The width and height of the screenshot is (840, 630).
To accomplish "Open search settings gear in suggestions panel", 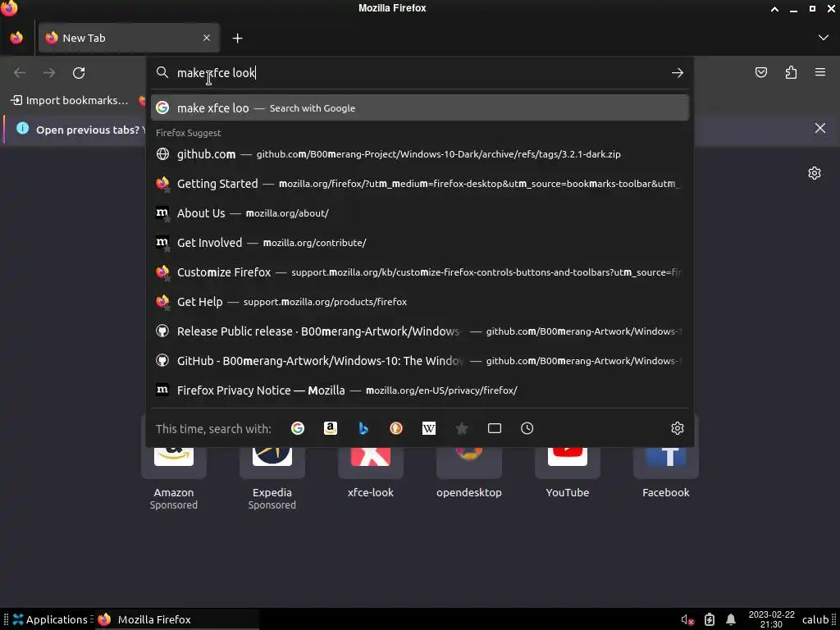I will [677, 428].
